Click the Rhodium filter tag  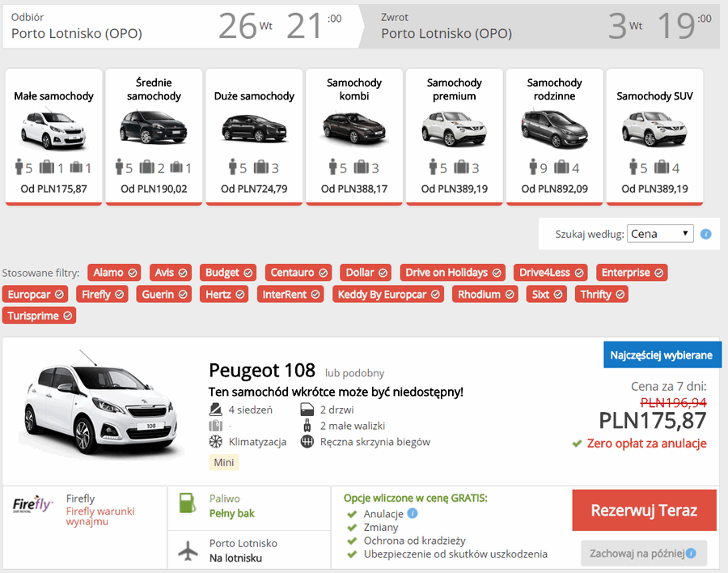coord(485,294)
